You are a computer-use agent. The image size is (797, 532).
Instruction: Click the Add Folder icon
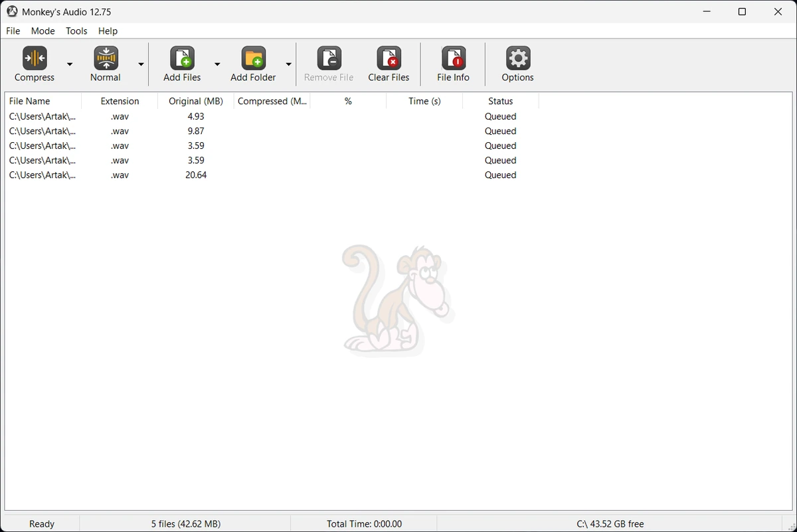(x=253, y=58)
